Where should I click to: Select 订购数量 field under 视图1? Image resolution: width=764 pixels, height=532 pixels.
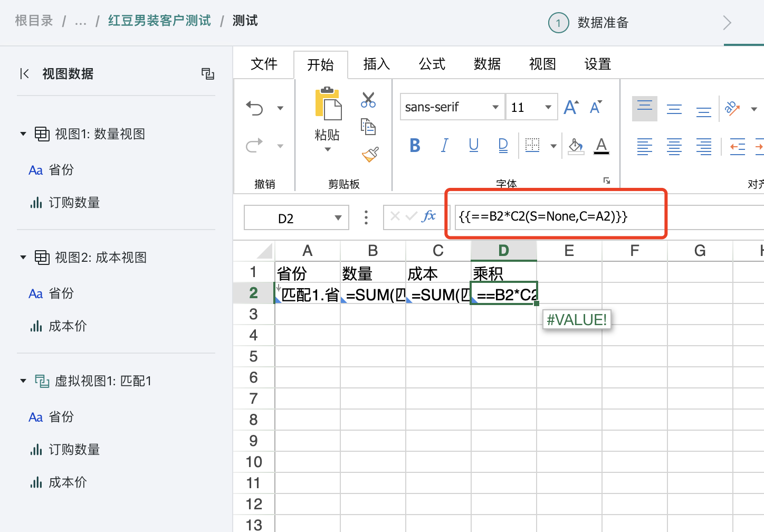(74, 203)
